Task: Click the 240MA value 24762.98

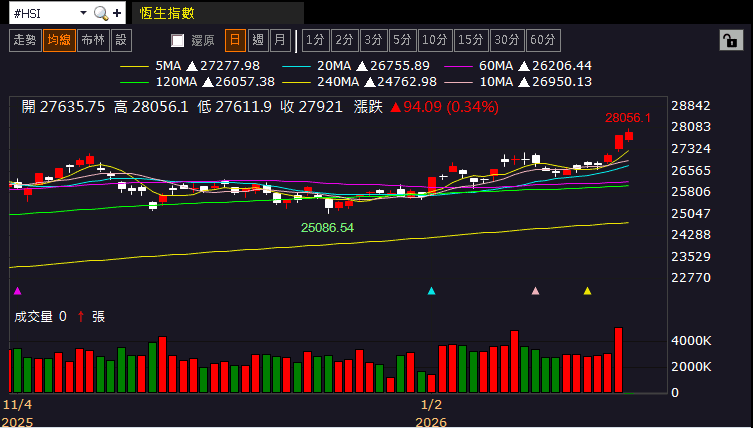Action: (x=407, y=82)
